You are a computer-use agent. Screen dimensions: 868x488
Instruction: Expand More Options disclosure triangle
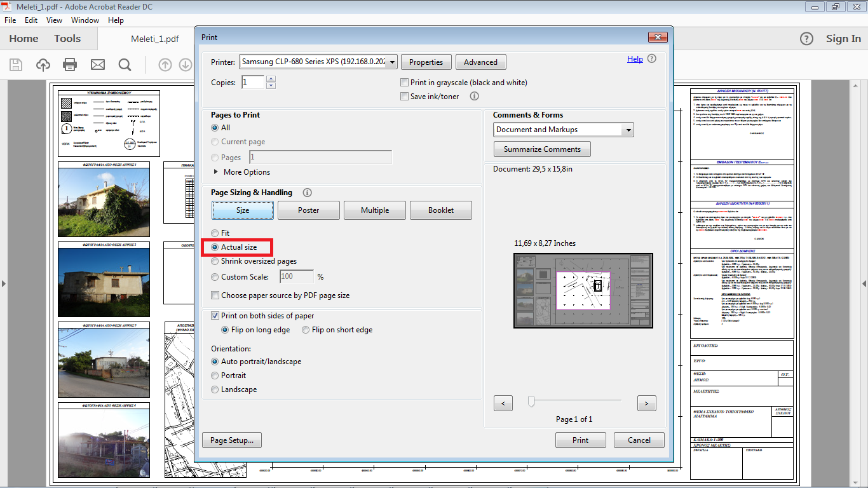point(216,172)
